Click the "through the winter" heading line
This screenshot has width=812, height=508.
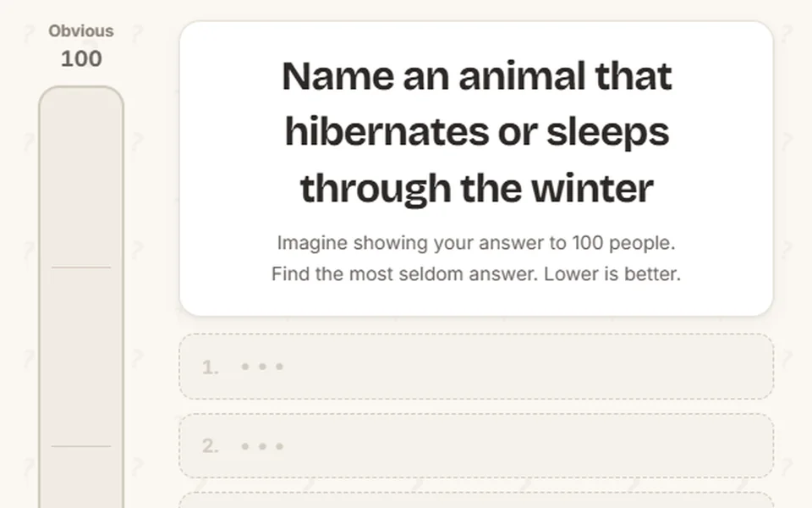coord(477,188)
